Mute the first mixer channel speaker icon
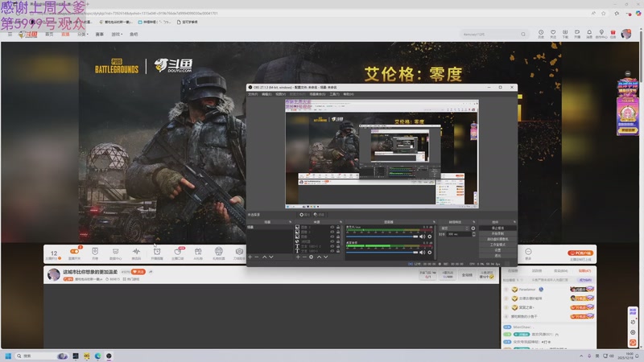Viewport: 644px width, 362px height. [422, 237]
